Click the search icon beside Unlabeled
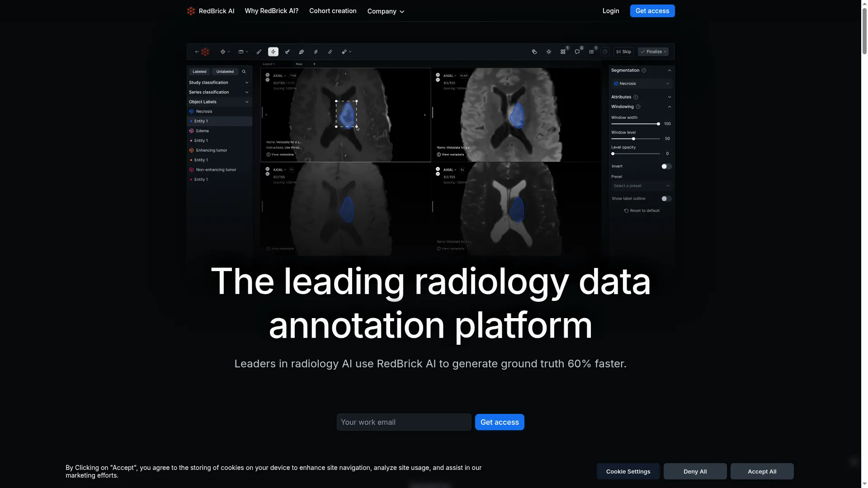Viewport: 868px width, 488px height. (x=244, y=71)
